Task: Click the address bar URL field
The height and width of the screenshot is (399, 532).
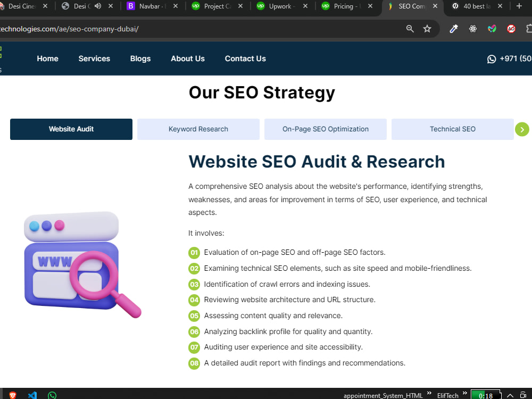Action: click(x=200, y=29)
